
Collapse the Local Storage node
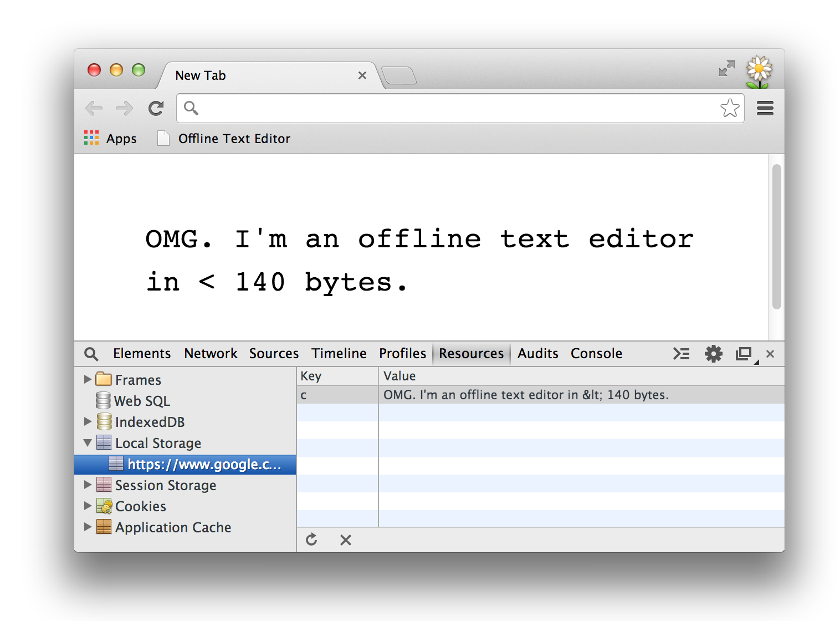pyautogui.click(x=88, y=442)
